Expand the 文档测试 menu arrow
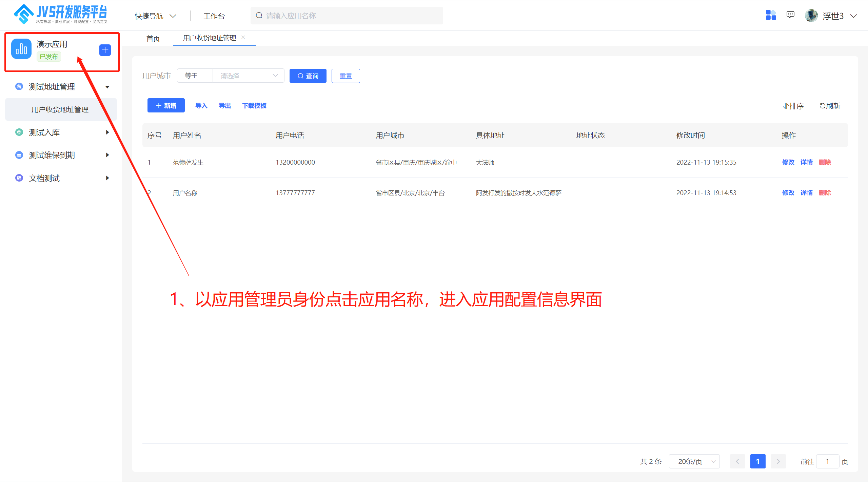868x482 pixels. [107, 178]
